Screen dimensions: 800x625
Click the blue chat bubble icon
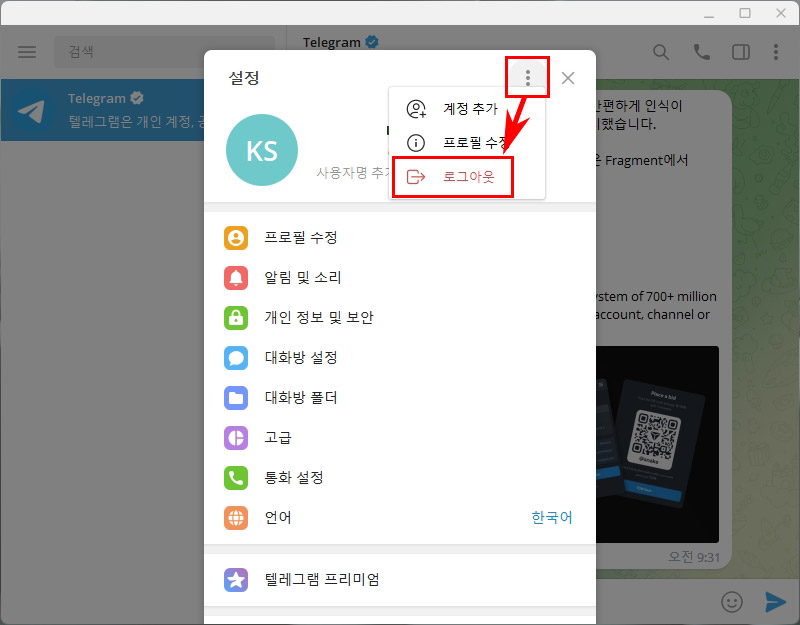(x=236, y=358)
